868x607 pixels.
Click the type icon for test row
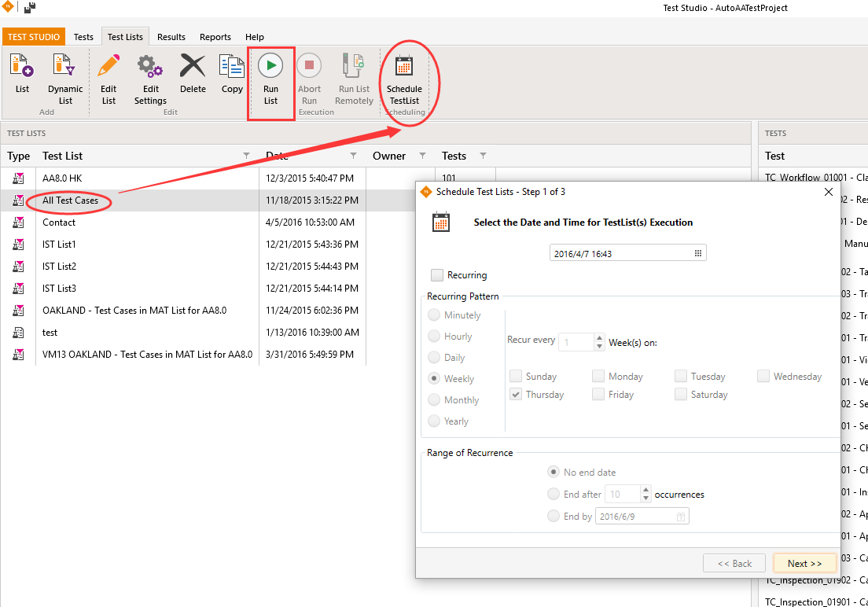click(x=18, y=333)
